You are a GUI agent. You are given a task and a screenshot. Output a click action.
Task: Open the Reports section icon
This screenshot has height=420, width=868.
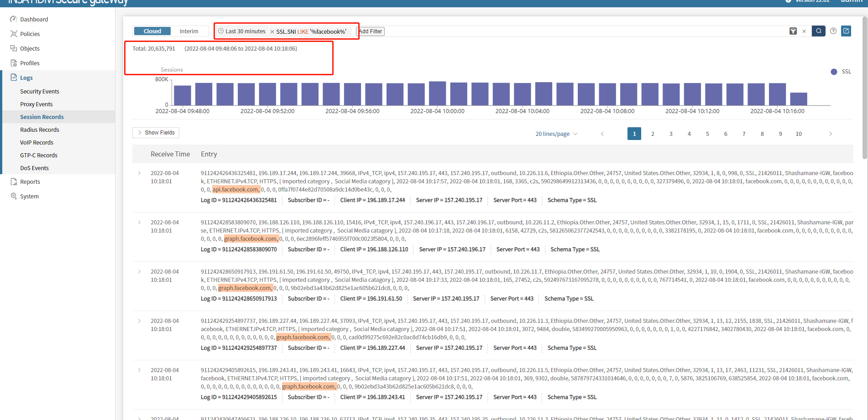pos(14,181)
